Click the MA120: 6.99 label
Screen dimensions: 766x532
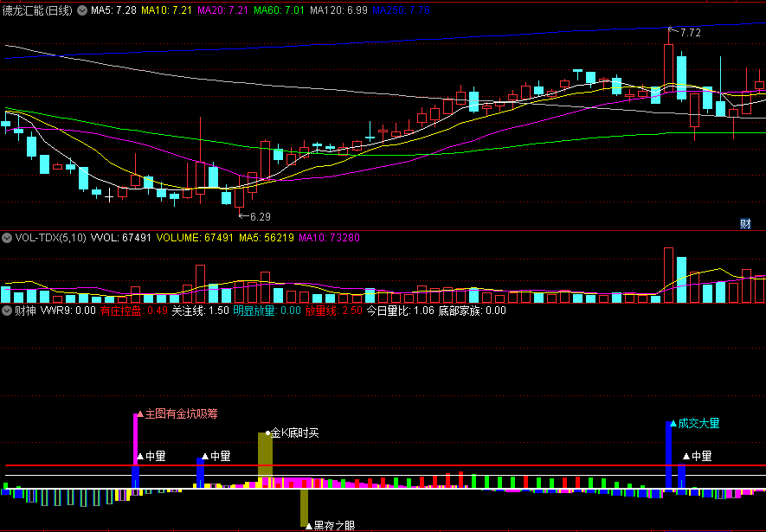[338, 10]
